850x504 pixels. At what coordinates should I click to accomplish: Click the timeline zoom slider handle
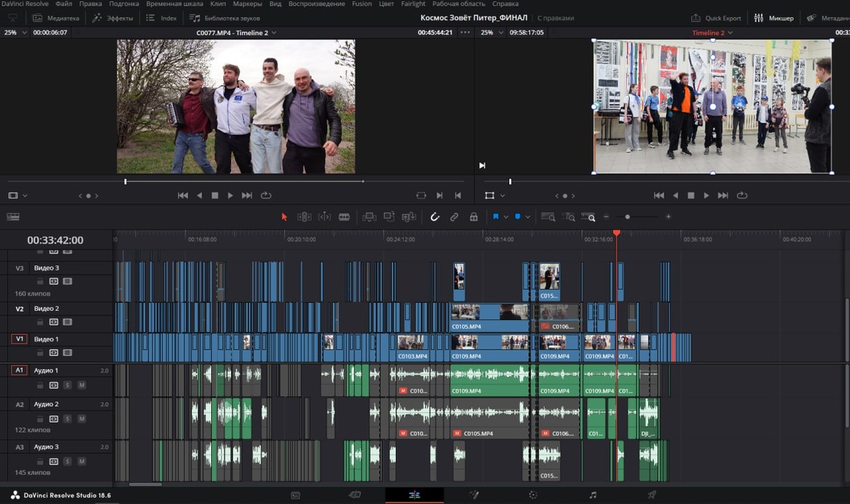(x=628, y=217)
